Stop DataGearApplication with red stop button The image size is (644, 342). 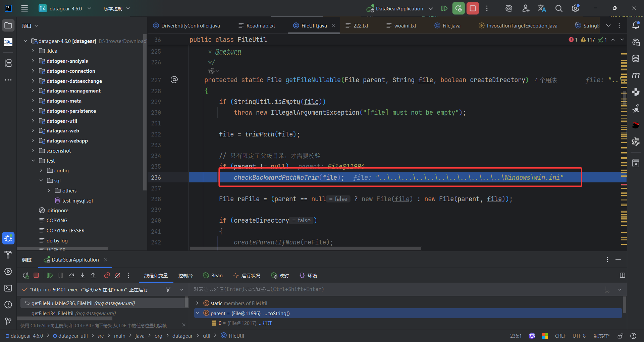473,8
